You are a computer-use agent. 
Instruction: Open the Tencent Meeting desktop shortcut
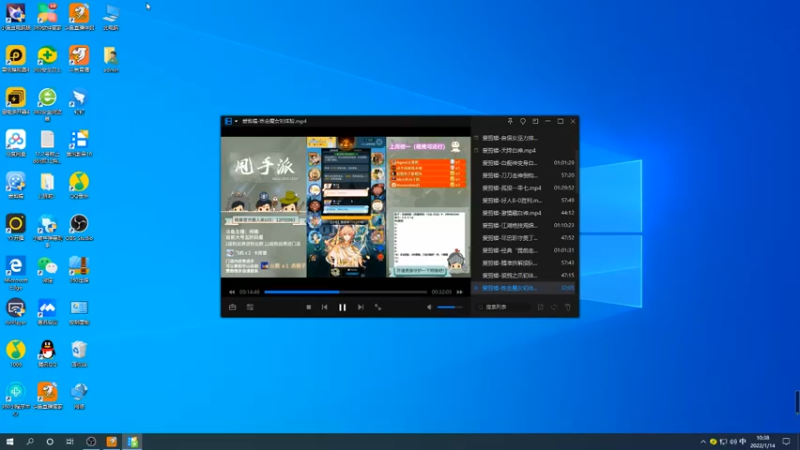[47, 312]
